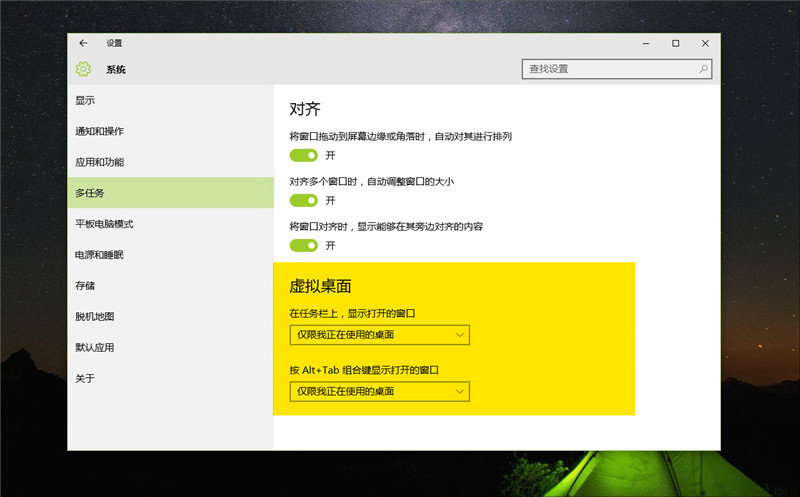Viewport: 800px width, 497px height.
Task: Open the 在任务栏上显示打开的窗口 dropdown
Action: click(379, 335)
